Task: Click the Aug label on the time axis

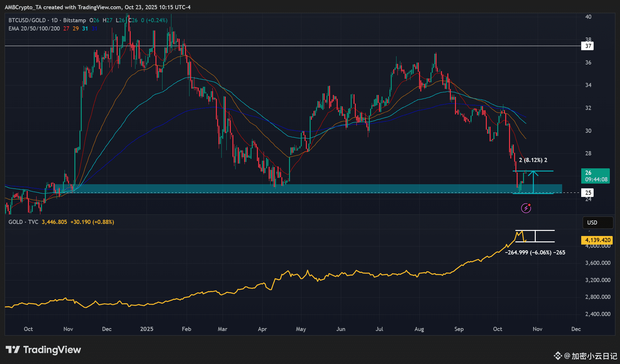Action: [x=419, y=329]
